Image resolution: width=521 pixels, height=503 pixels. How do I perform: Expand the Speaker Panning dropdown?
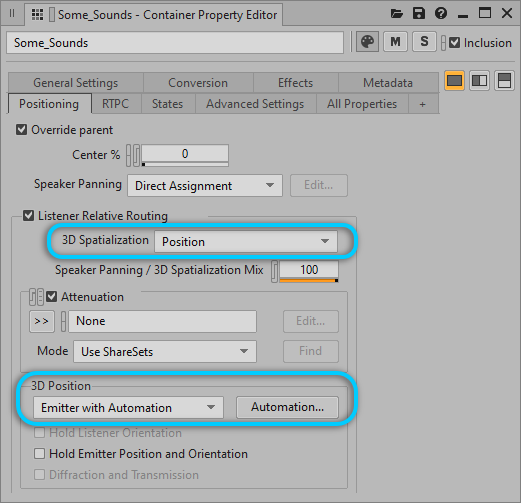pyautogui.click(x=205, y=186)
